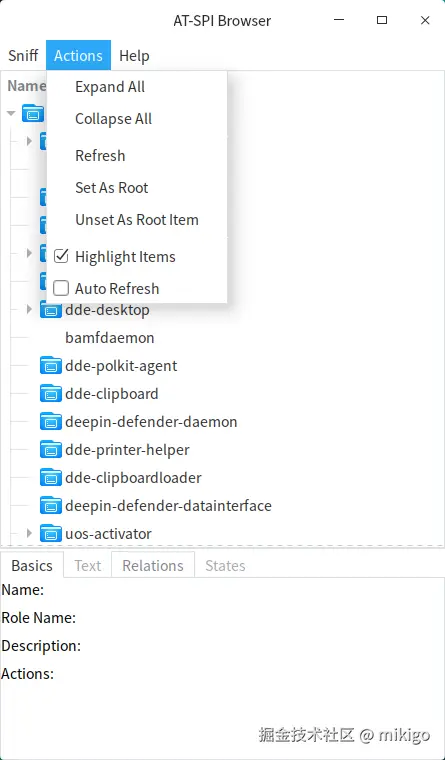Click the dde-clipboardloader folder icon
Screen dimensions: 445x760
point(51,478)
